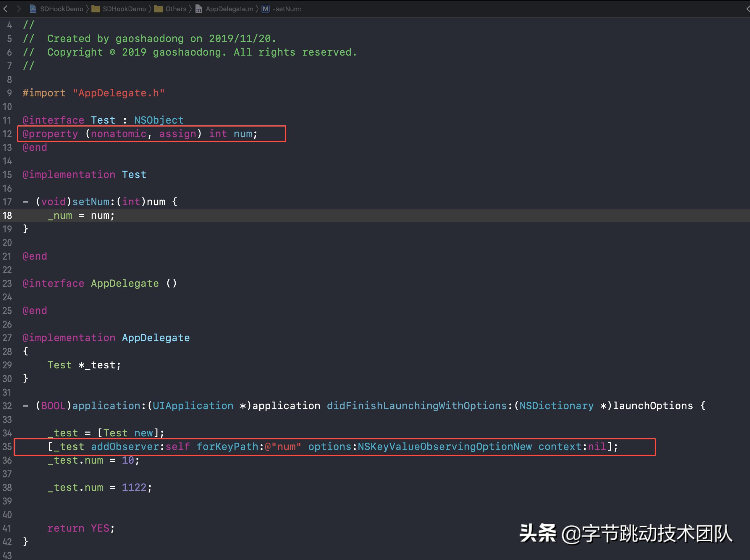Click the Others folder icon in the breadcrumb
The image size is (750, 560).
[x=159, y=9]
